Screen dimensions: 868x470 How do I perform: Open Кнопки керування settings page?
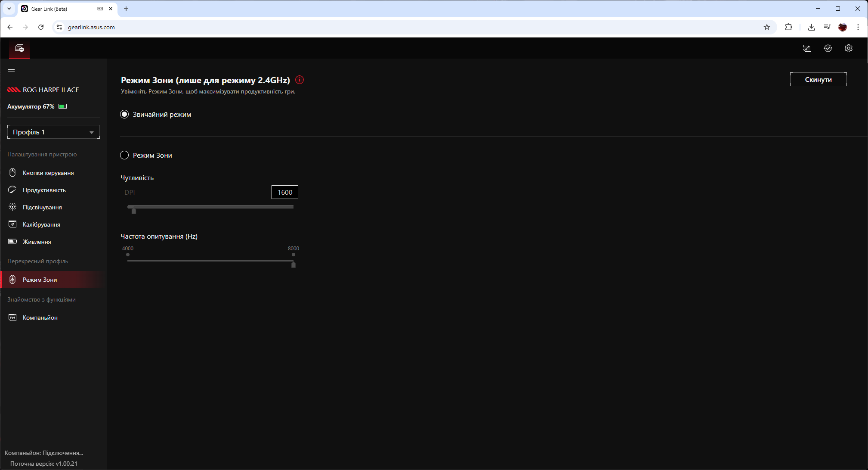(x=48, y=173)
